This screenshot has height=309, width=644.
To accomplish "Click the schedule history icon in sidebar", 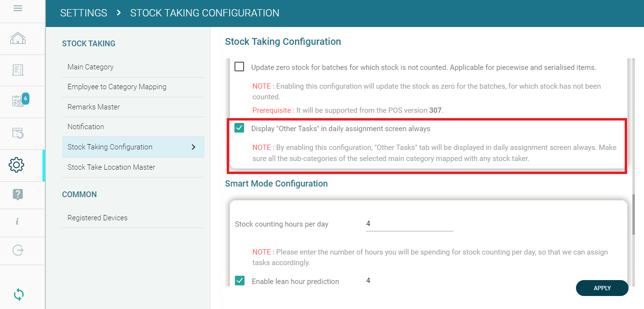I will pyautogui.click(x=18, y=133).
